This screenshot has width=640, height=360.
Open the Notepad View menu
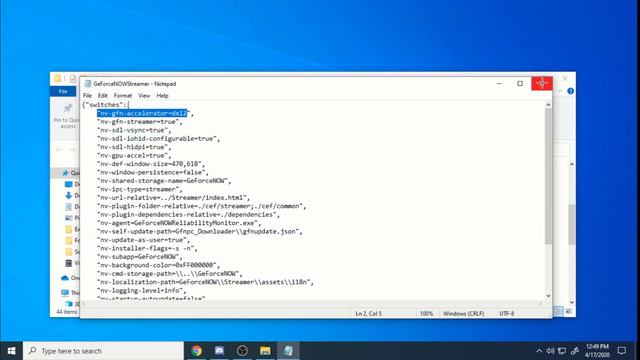point(144,96)
